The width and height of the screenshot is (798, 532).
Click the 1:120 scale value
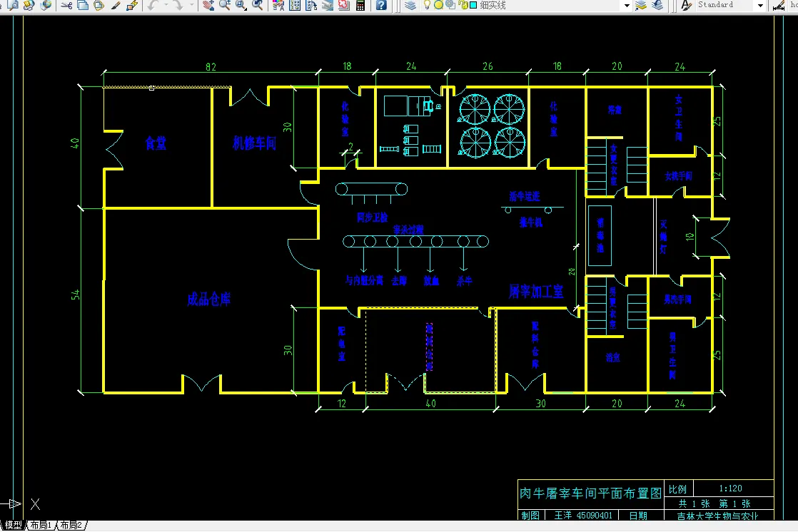click(730, 488)
